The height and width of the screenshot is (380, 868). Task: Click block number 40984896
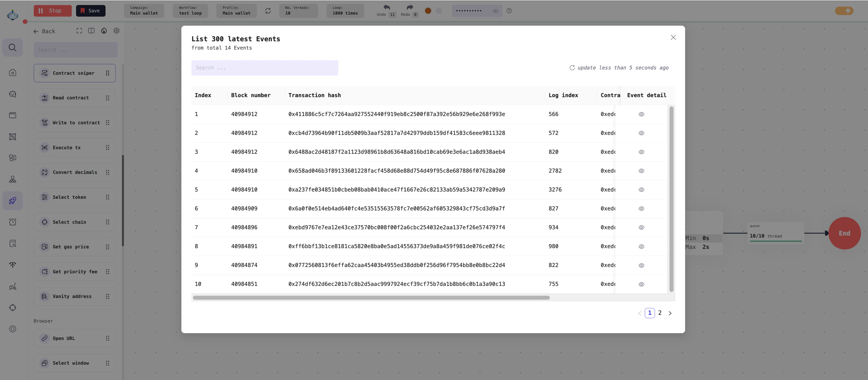(244, 227)
